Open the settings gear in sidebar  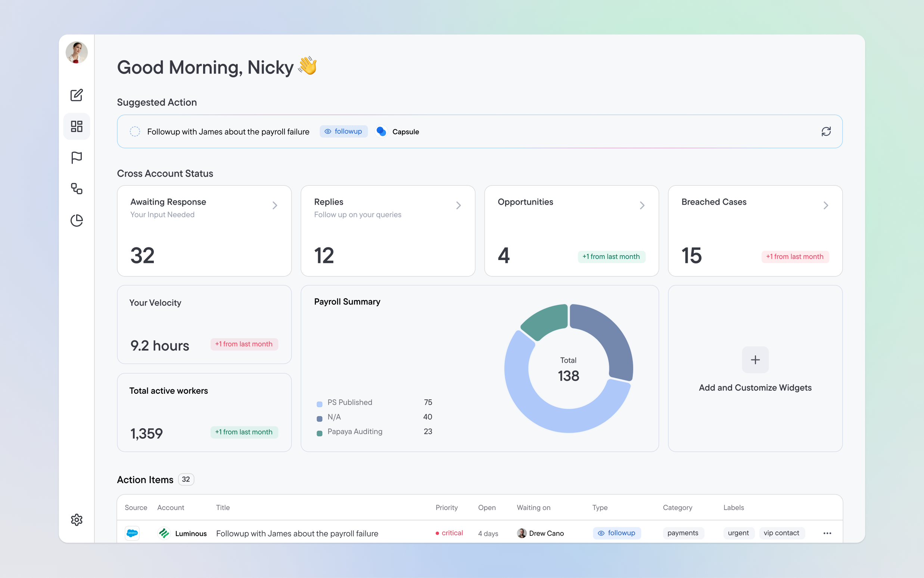pyautogui.click(x=77, y=519)
